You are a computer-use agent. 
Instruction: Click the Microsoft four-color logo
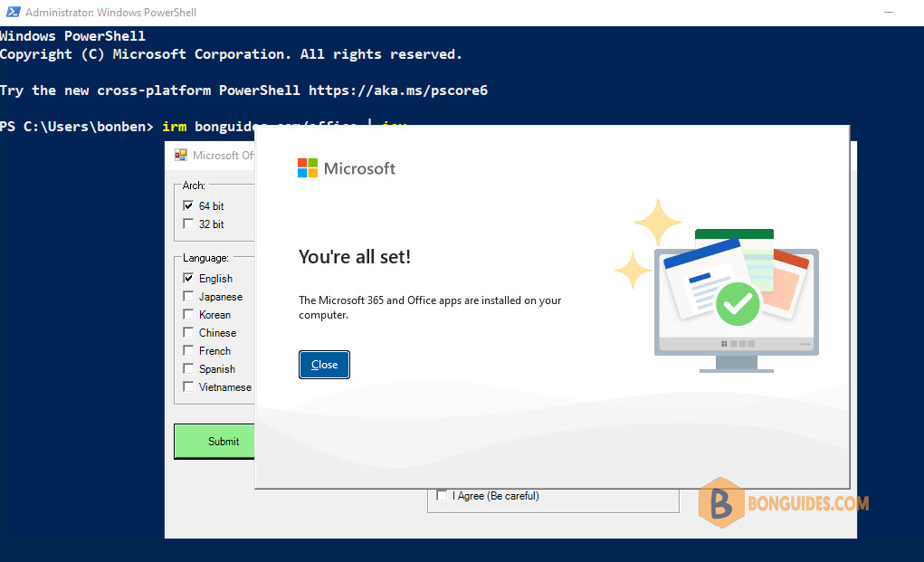click(x=308, y=168)
